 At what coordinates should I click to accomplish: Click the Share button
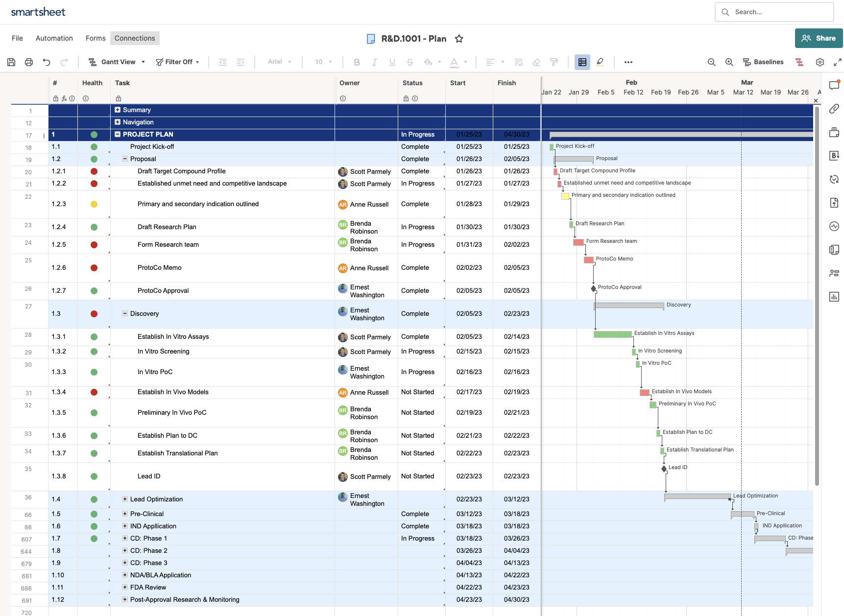pos(819,38)
